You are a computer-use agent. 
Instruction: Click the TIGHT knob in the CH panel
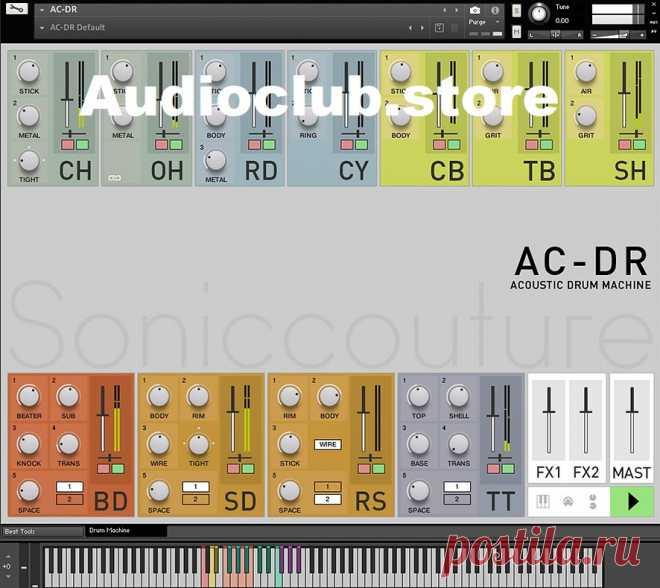click(x=29, y=161)
